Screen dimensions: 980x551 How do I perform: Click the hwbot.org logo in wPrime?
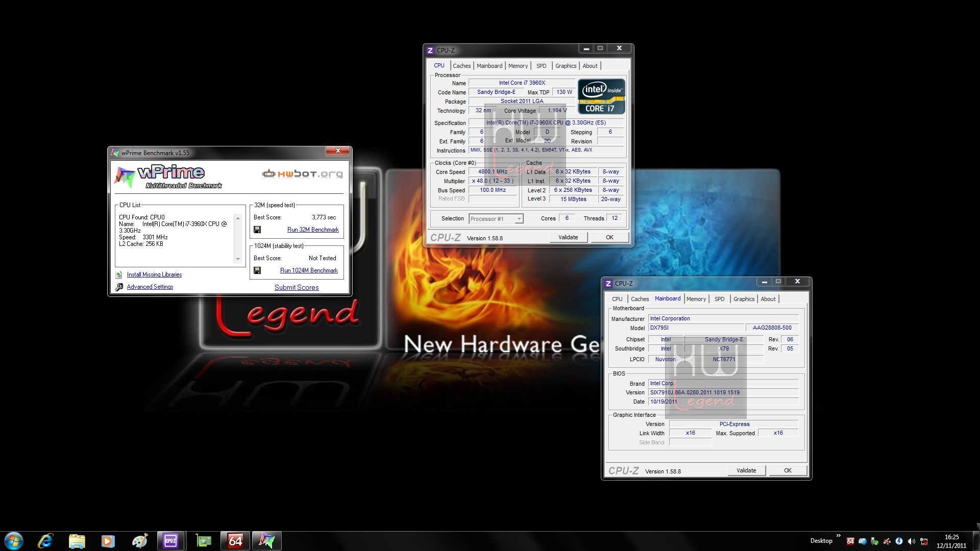coord(302,174)
